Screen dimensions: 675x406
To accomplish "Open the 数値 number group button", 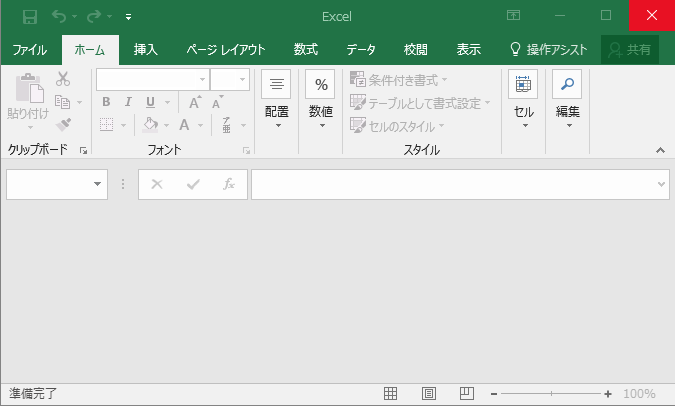I will coord(321,99).
